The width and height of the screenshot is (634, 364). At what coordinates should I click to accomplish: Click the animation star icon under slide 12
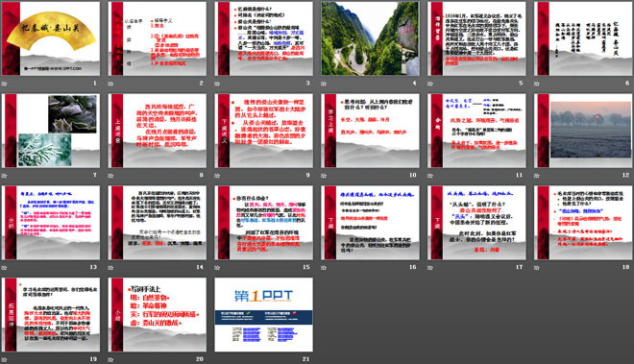pyautogui.click(x=537, y=176)
